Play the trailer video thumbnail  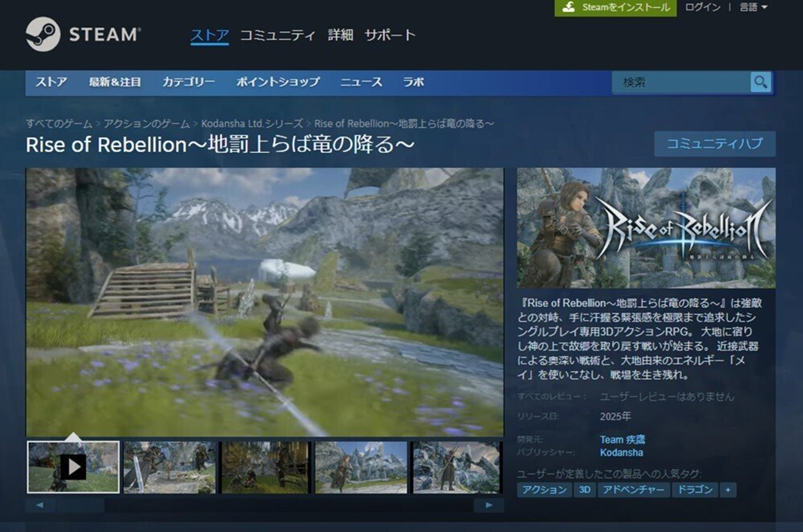[73, 467]
